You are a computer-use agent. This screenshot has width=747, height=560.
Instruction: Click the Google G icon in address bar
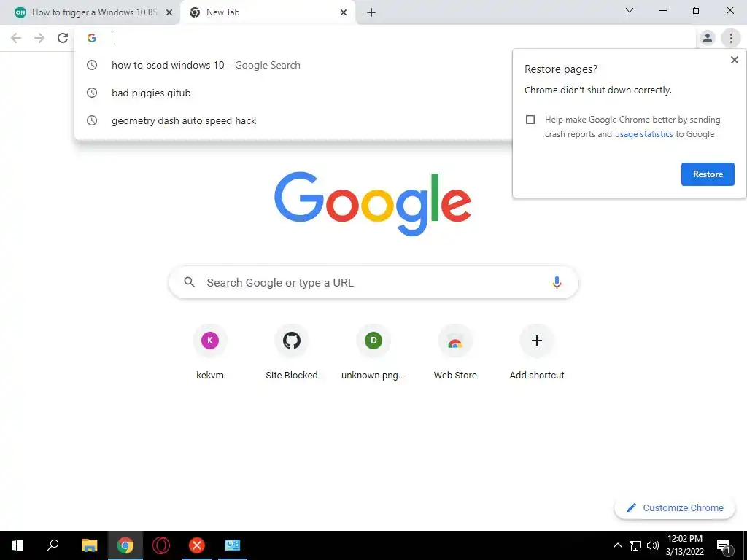92,38
